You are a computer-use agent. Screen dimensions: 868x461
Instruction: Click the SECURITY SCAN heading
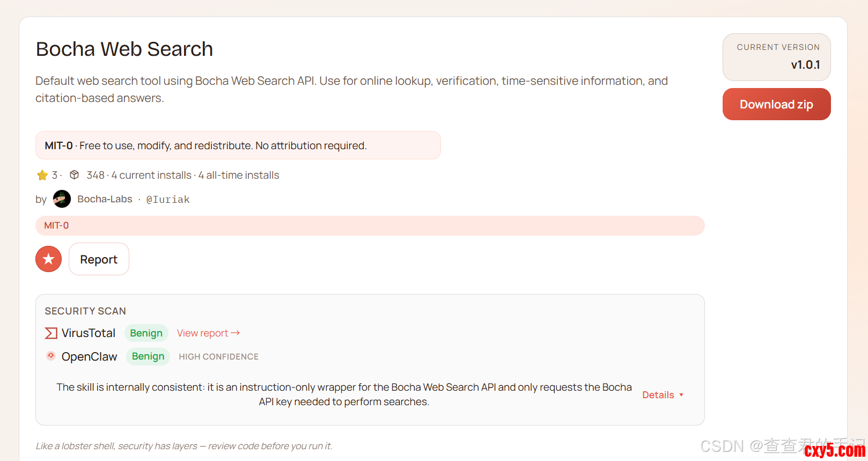[85, 311]
